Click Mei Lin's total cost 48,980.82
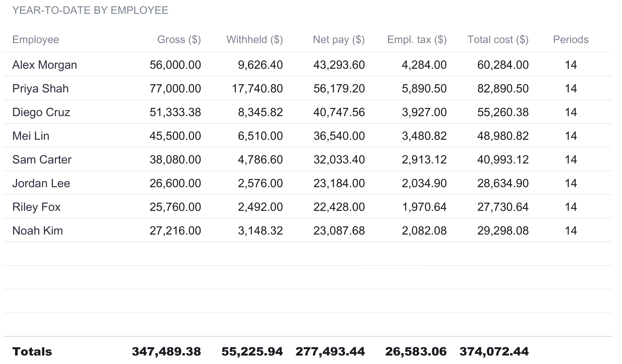 point(503,136)
